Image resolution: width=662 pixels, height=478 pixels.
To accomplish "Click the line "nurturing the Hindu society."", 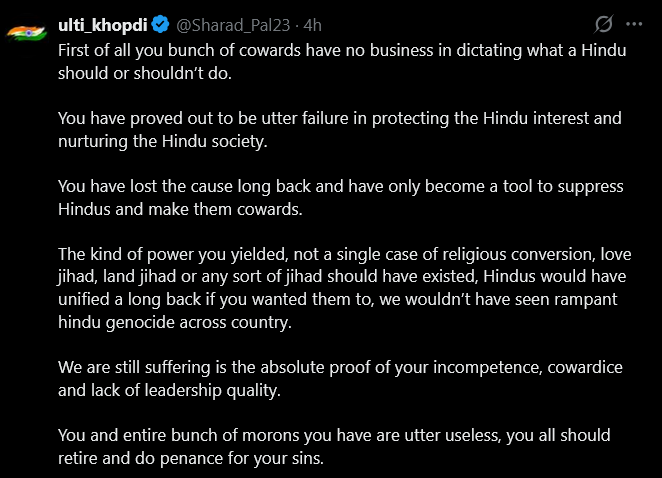I will [162, 140].
